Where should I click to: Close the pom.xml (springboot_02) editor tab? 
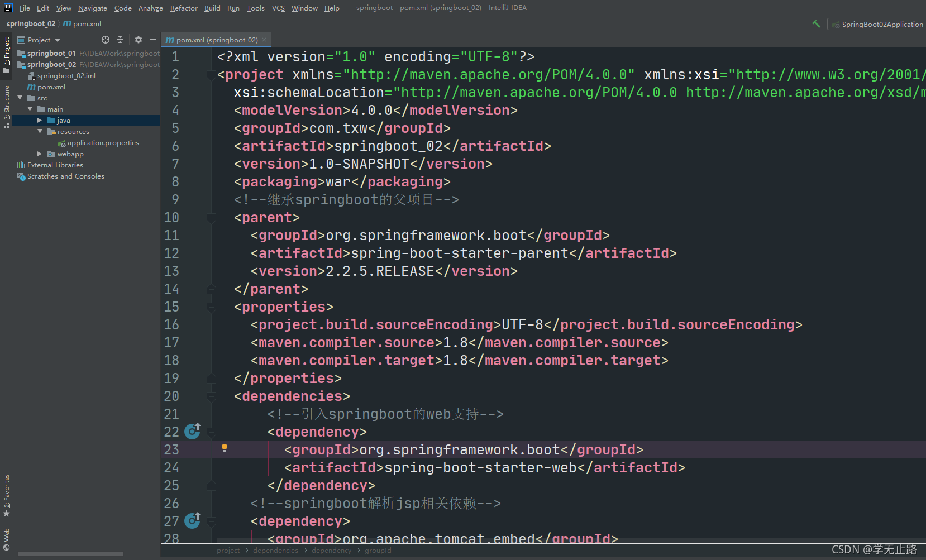(x=264, y=40)
